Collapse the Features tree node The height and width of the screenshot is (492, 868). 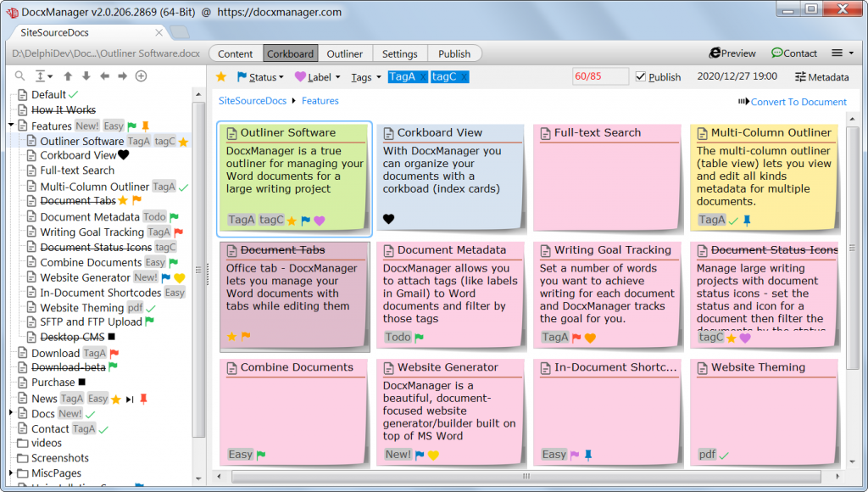pos(11,126)
